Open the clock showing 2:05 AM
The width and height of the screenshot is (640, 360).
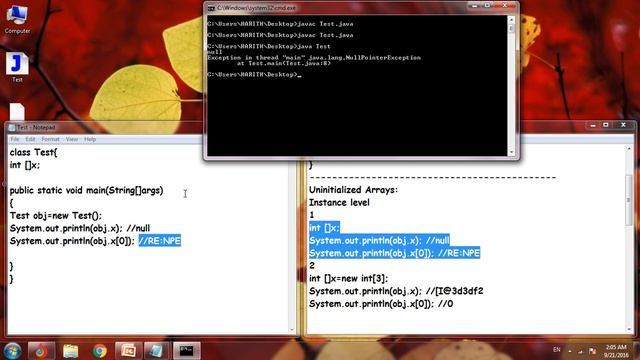tap(616, 351)
